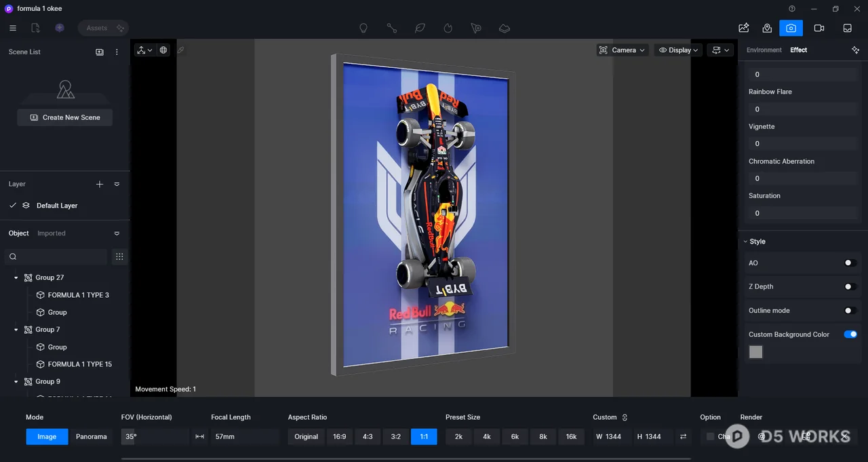Toggle the AO switch

pyautogui.click(x=850, y=263)
